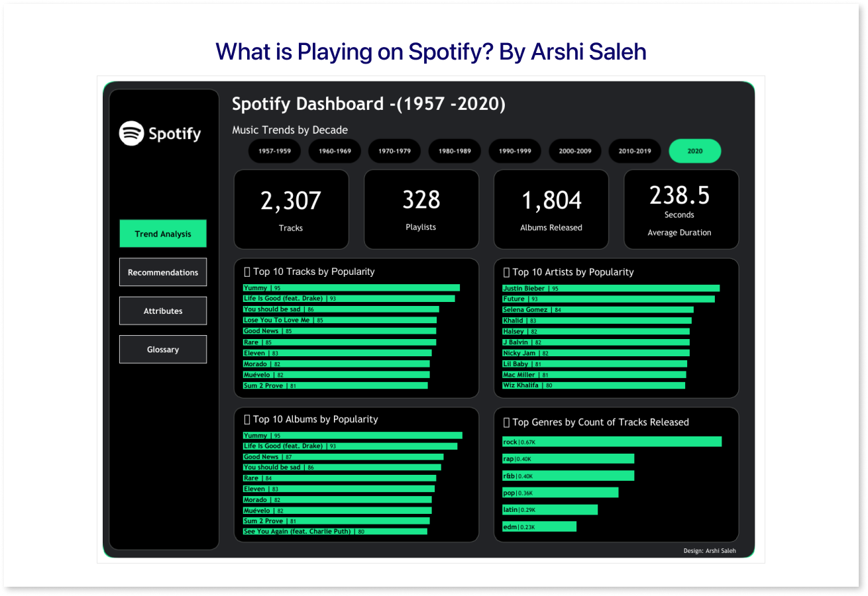Click the J Balvin artist bar
Screen dimensions: 868x596
click(x=596, y=342)
